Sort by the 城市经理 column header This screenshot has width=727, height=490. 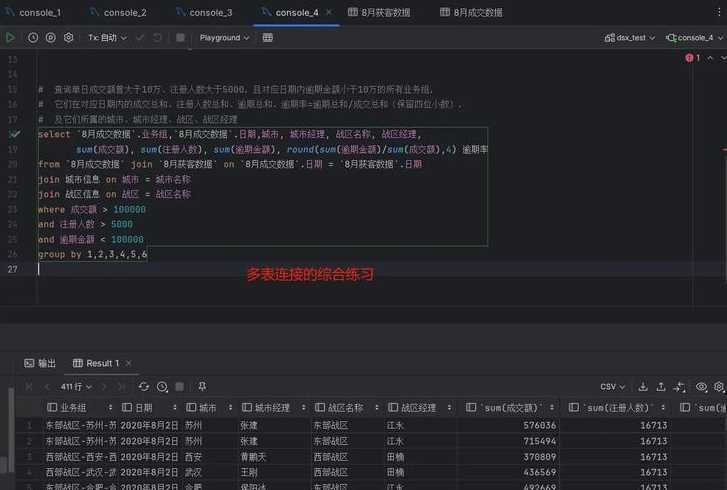click(x=273, y=407)
